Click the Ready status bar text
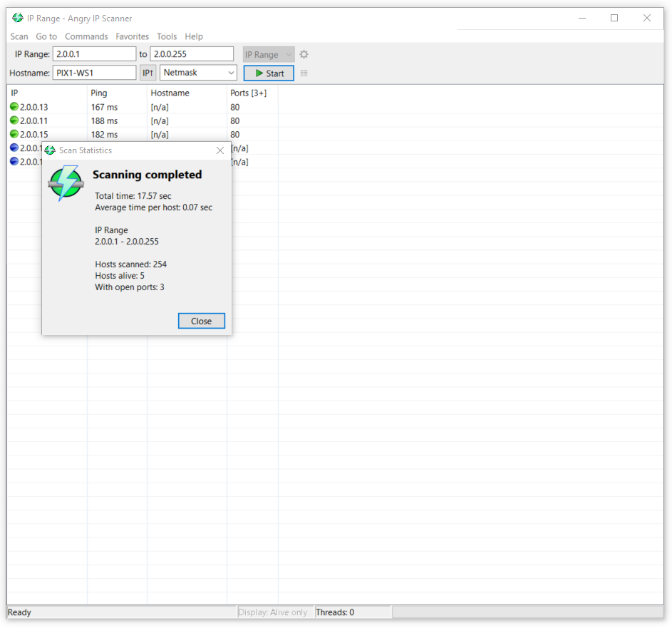672x628 pixels. click(x=19, y=612)
